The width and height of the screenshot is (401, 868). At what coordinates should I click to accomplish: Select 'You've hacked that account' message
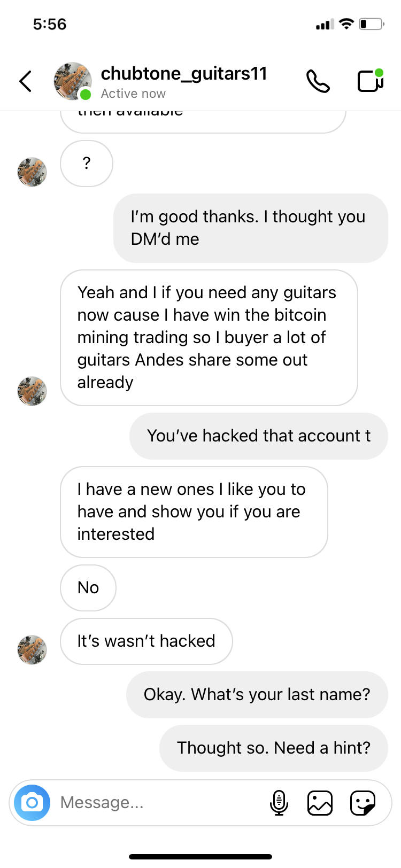coord(259,436)
